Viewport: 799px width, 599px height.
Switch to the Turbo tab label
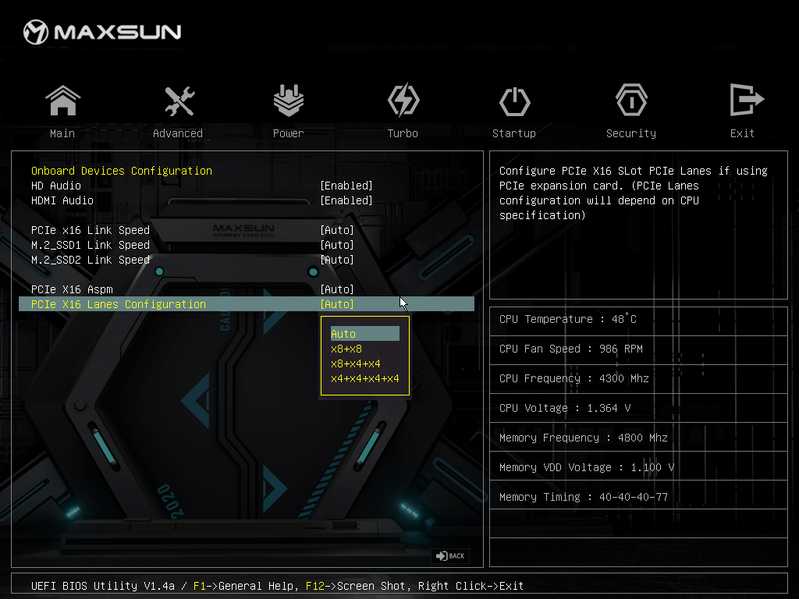coord(403,133)
